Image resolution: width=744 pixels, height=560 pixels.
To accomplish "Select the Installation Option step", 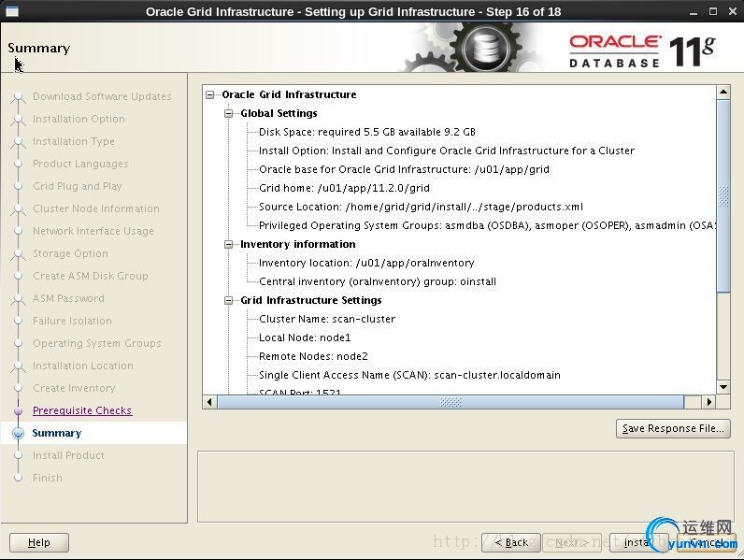I will tap(79, 119).
